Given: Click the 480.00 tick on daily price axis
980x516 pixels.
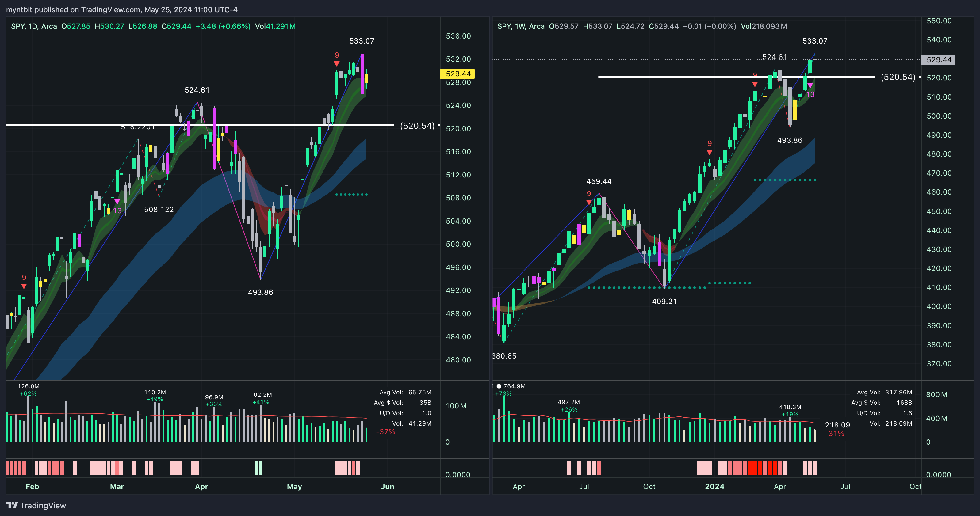Looking at the screenshot, I should (458, 360).
